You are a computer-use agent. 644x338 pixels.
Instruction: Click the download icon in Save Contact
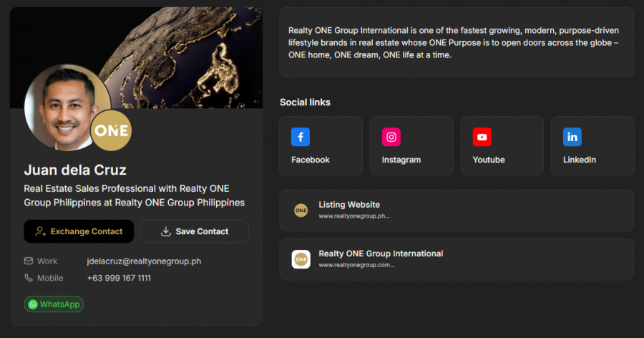[165, 231]
